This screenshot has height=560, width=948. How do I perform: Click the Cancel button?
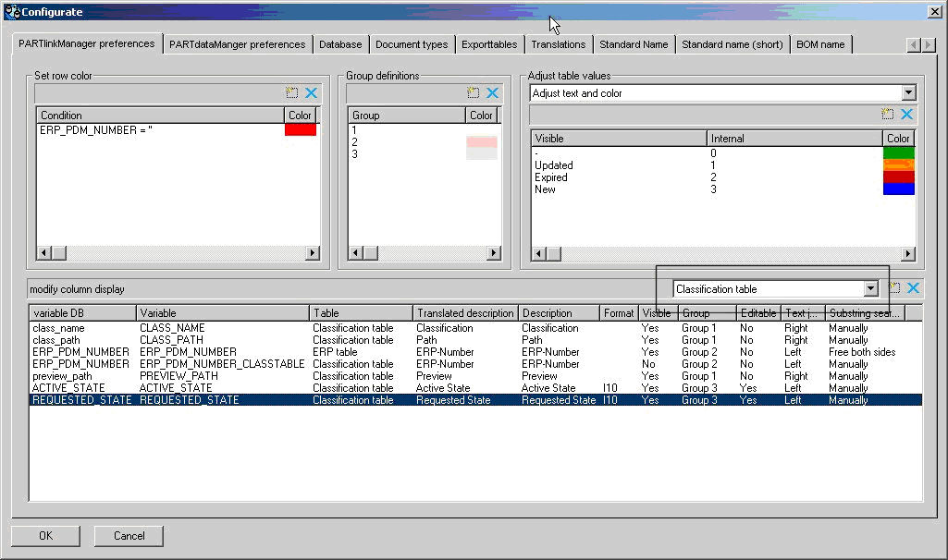coord(129,536)
